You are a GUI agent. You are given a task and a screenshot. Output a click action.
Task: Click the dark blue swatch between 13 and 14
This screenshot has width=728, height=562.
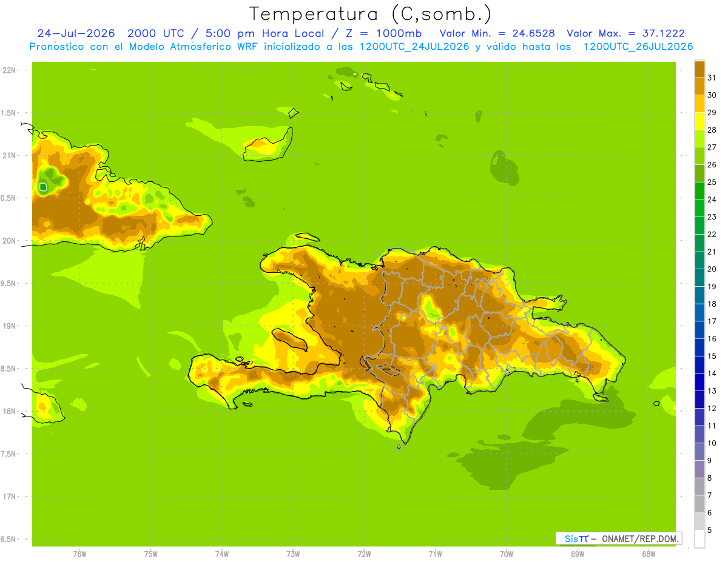click(x=699, y=383)
